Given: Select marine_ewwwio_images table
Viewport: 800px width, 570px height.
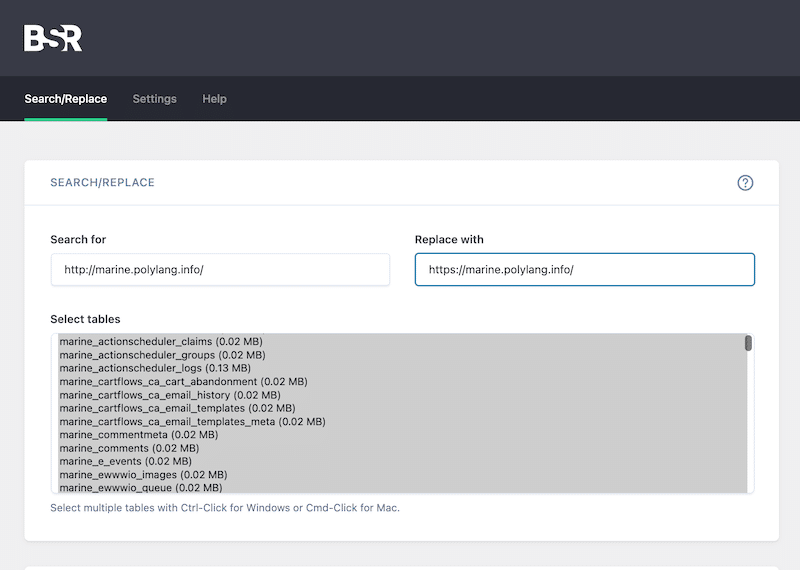Looking at the screenshot, I should [x=403, y=475].
